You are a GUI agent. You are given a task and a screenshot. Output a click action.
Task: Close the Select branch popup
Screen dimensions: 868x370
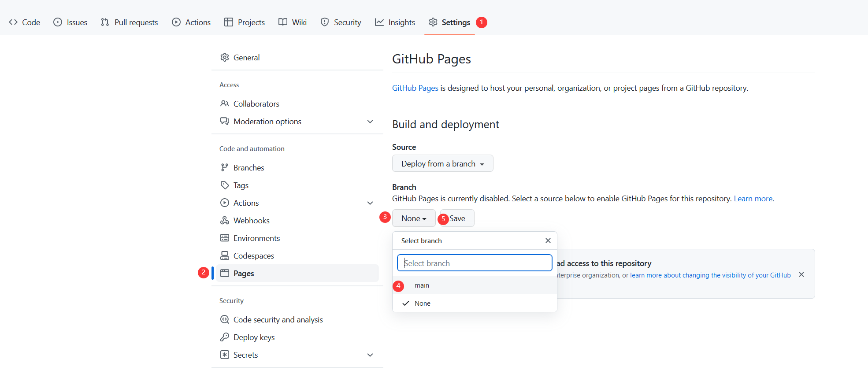[x=548, y=240]
